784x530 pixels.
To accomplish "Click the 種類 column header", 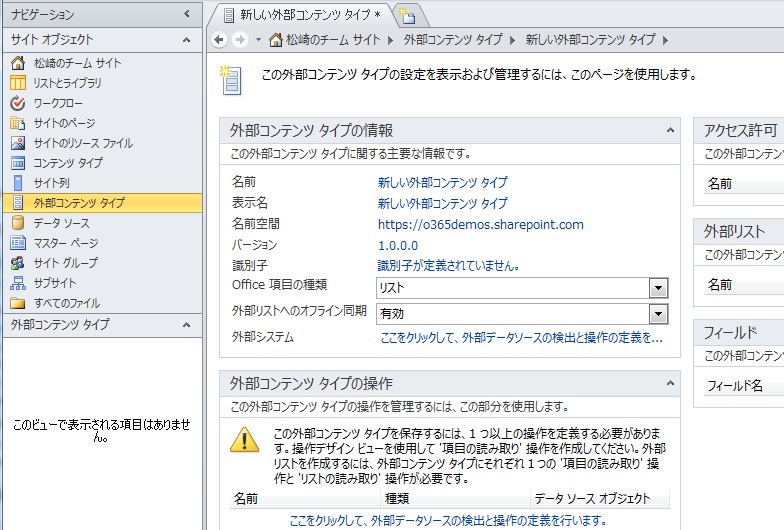I will (x=456, y=498).
